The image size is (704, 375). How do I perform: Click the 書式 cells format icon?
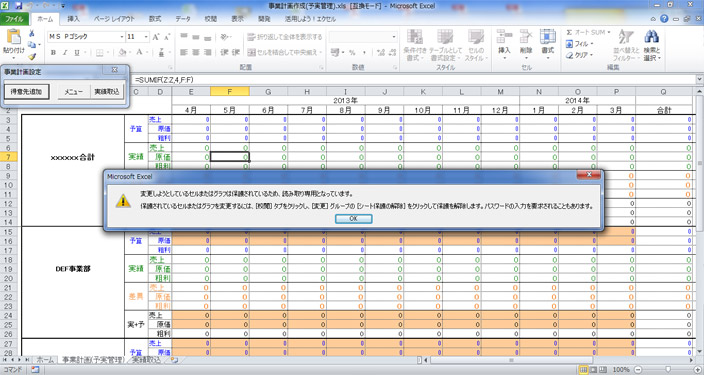[547, 37]
